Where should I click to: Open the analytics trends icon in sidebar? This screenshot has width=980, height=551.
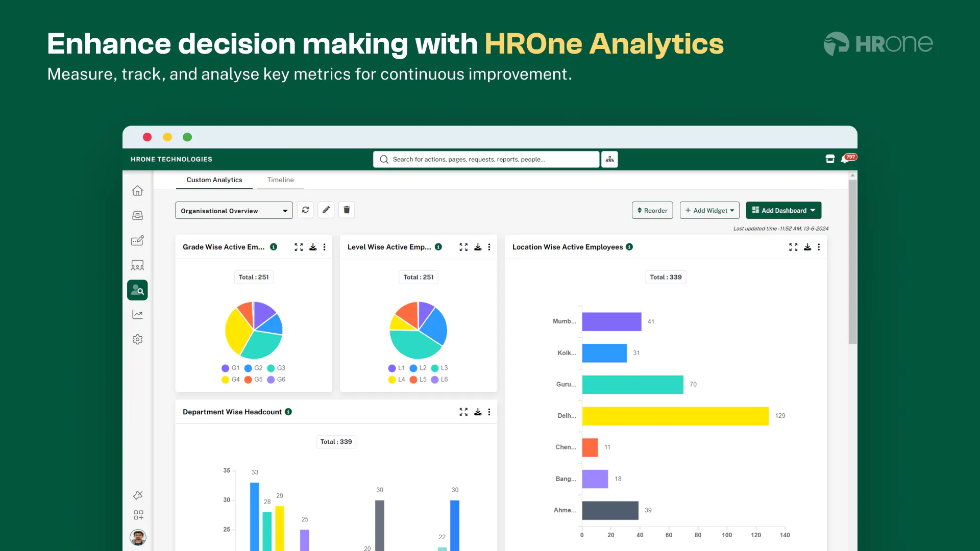(137, 314)
